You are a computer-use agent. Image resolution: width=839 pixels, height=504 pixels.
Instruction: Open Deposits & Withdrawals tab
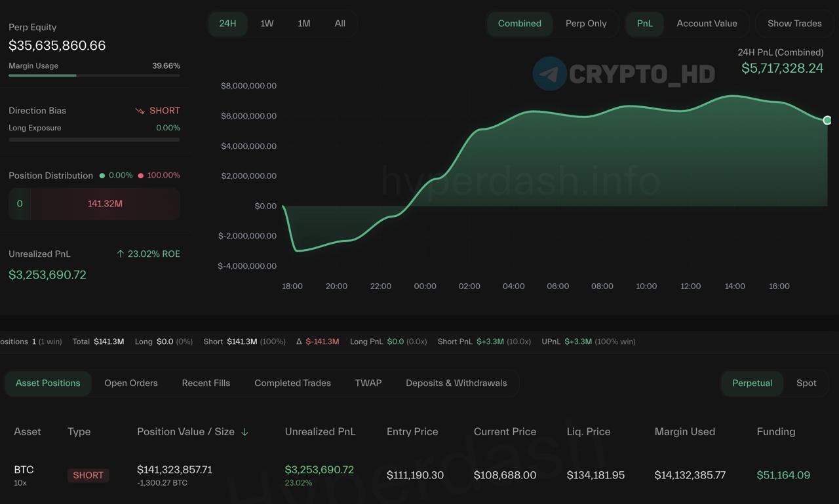(x=456, y=383)
